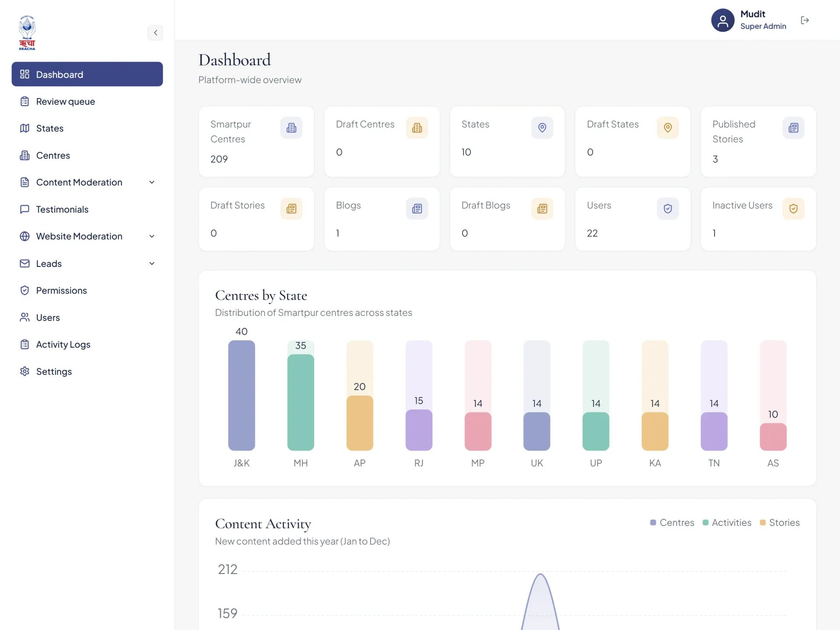Click the REACHA logo in sidebar
The height and width of the screenshot is (630, 840).
(x=27, y=33)
